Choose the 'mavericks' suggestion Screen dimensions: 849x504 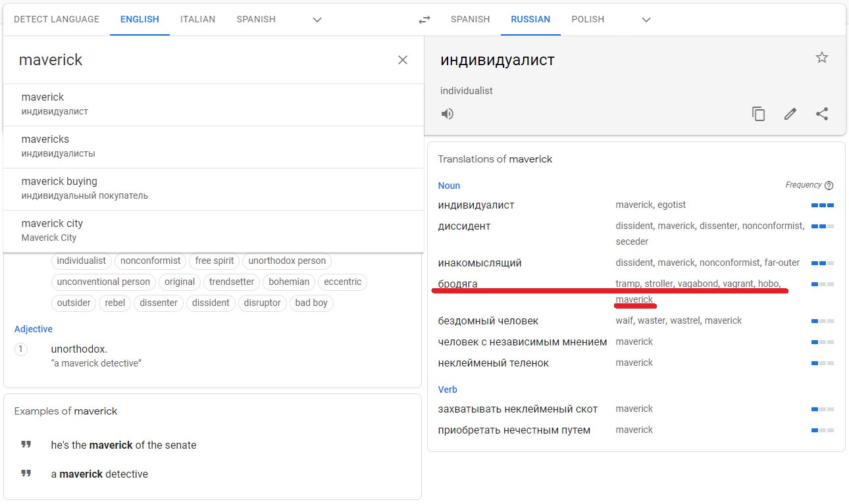pos(214,147)
